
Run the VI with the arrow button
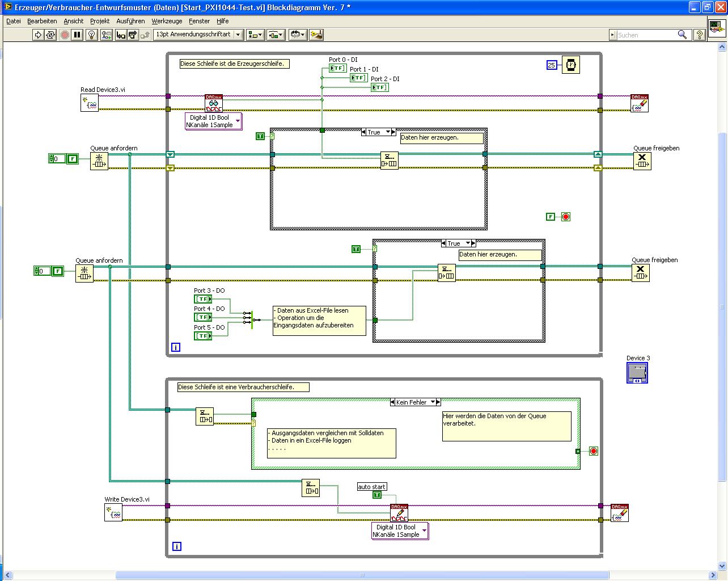tap(38, 35)
